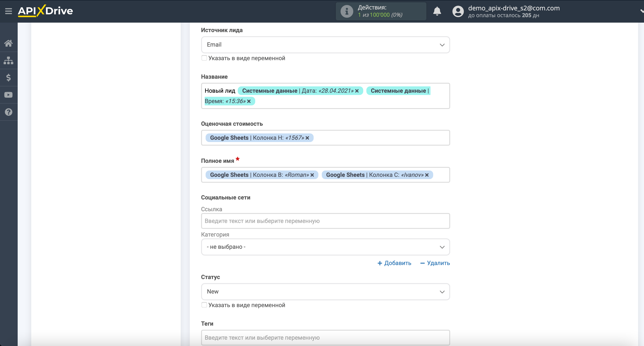644x346 pixels.
Task: Open the Категория social network dropdown
Action: click(x=325, y=247)
